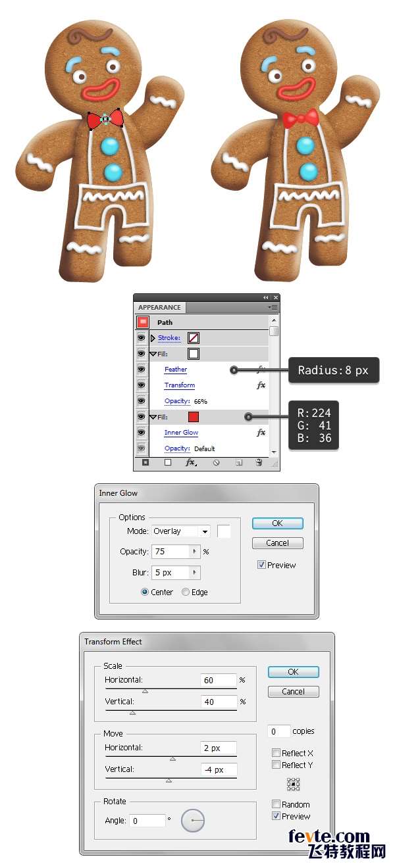Click trash icon in Appearance panel
This screenshot has height=868, width=395.
click(x=259, y=463)
